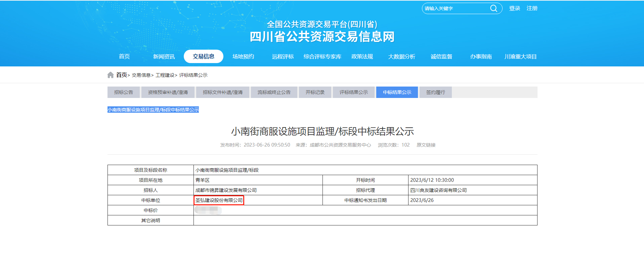Select the 中标结果公示 tab
644x264 pixels.
click(397, 92)
